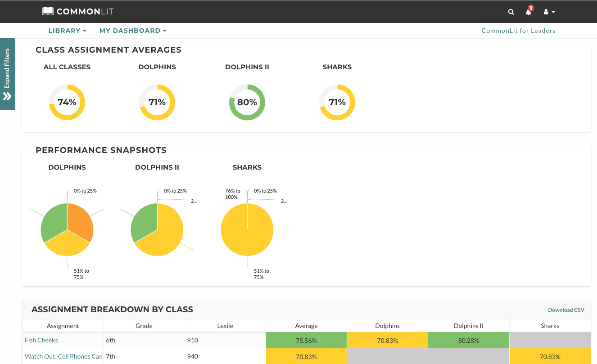Screen dimensions: 597x364
Task: Expand the Library dropdown menu
Action: tap(68, 31)
